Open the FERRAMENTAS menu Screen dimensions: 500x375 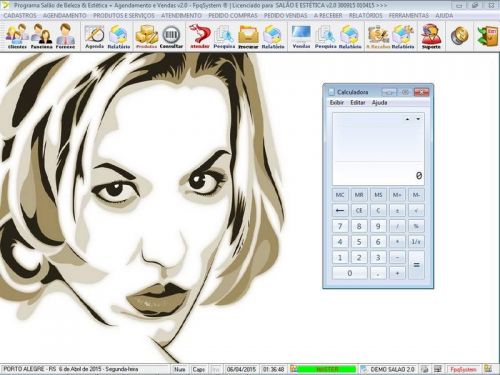point(409,16)
